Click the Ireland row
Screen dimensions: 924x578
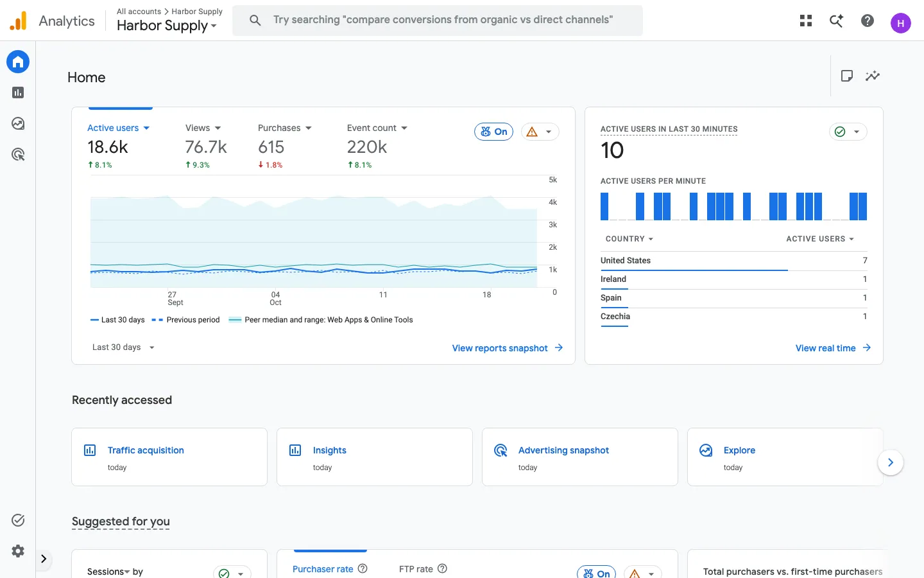point(734,279)
